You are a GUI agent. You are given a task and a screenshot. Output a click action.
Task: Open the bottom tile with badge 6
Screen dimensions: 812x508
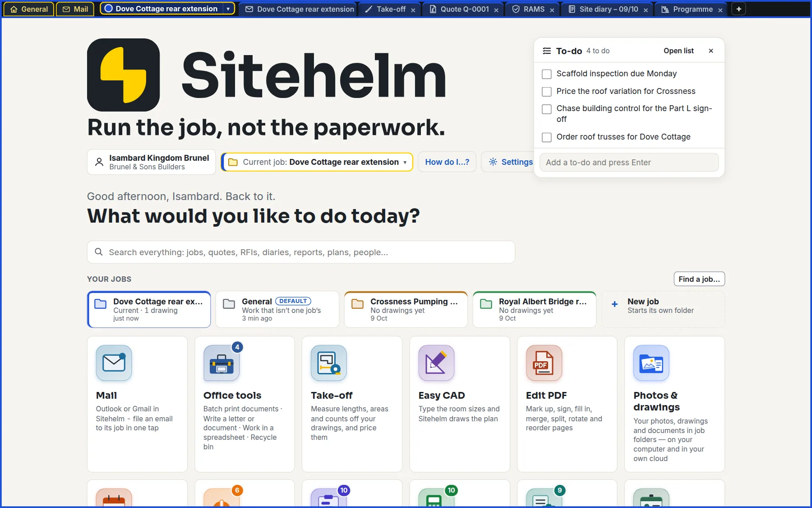pos(221,498)
